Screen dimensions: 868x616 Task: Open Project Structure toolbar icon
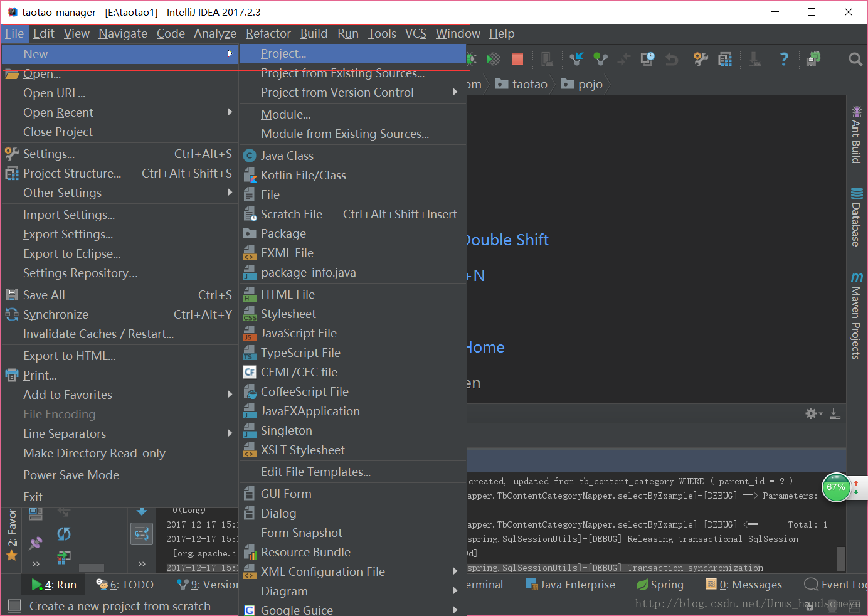(725, 59)
